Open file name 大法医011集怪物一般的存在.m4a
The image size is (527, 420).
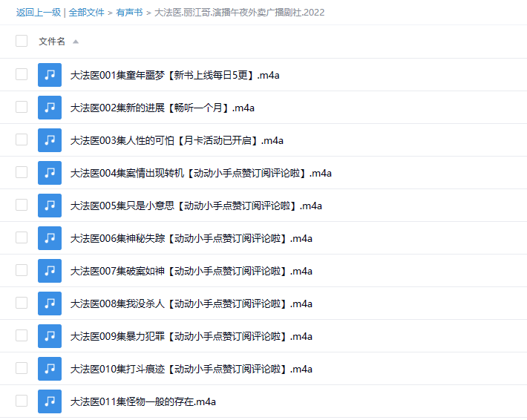[143, 401]
